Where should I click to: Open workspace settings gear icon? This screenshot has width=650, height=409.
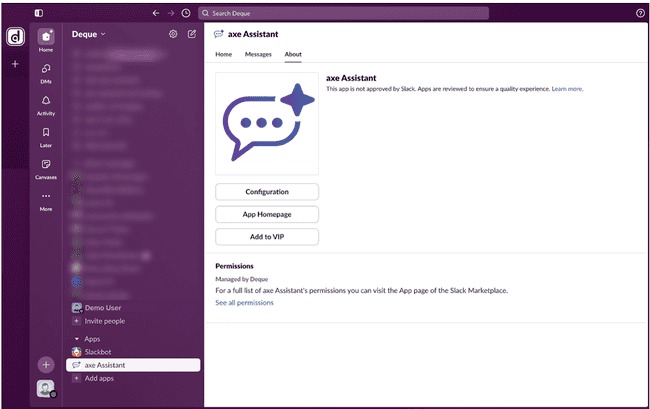click(x=173, y=34)
